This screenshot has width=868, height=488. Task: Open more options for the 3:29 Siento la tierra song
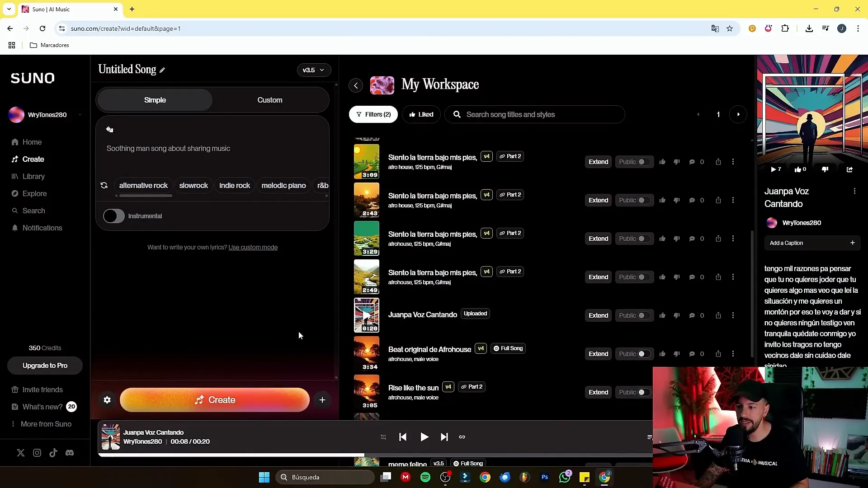(x=733, y=239)
